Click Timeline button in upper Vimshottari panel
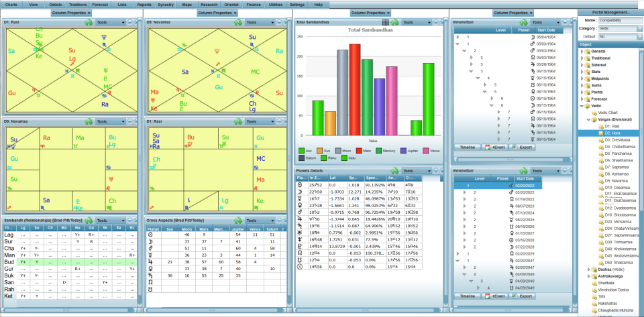The image size is (644, 317). click(x=467, y=147)
